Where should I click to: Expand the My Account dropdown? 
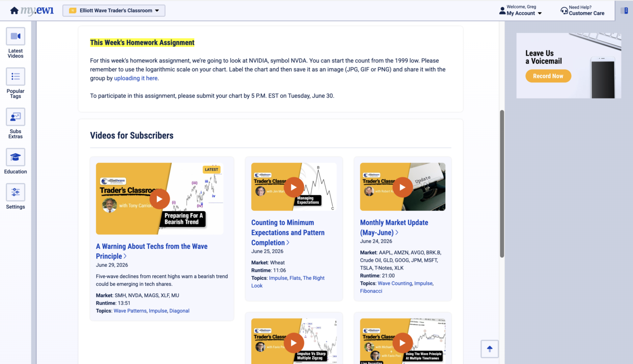tap(524, 14)
